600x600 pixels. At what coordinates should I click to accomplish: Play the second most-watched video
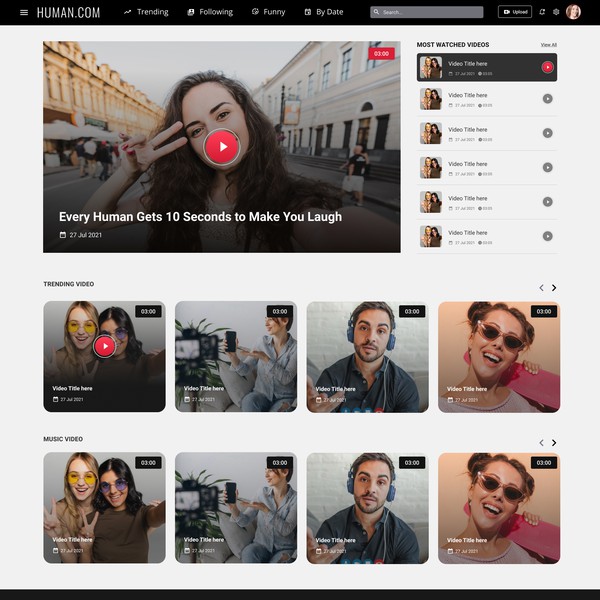coord(548,99)
